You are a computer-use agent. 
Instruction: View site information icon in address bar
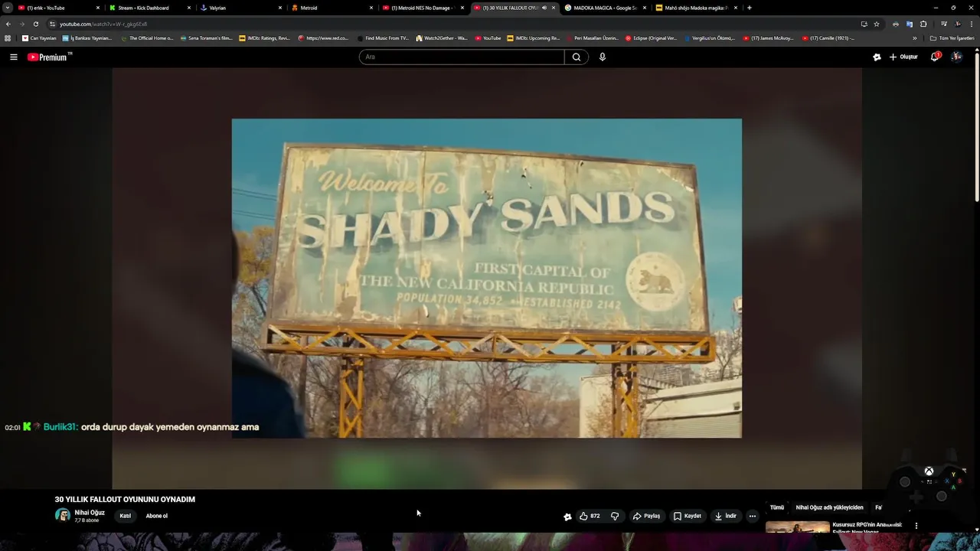[x=52, y=24]
